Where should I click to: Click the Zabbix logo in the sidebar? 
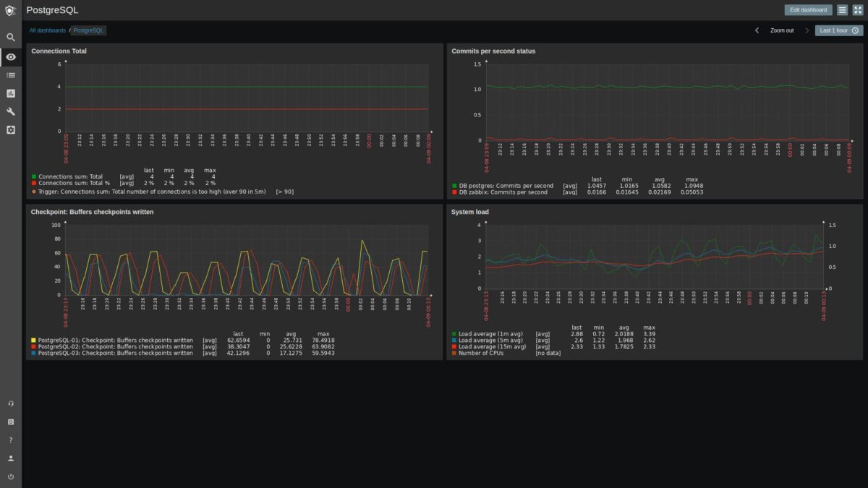click(10, 10)
